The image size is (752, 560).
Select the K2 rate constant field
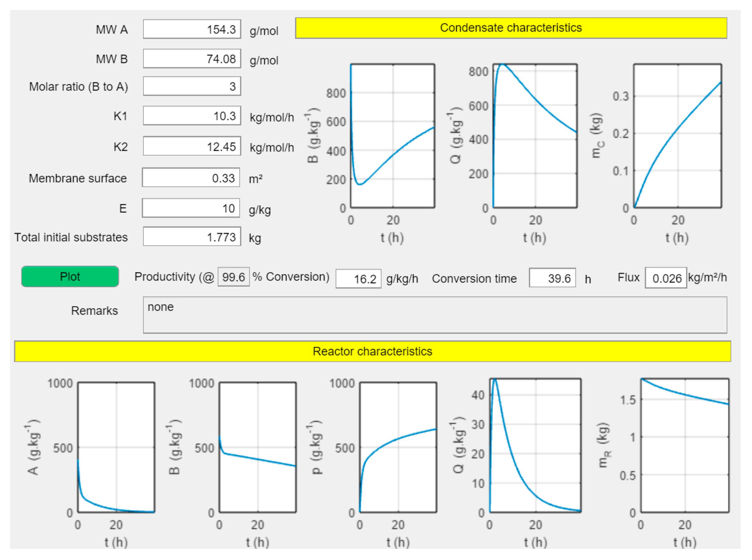(x=192, y=146)
